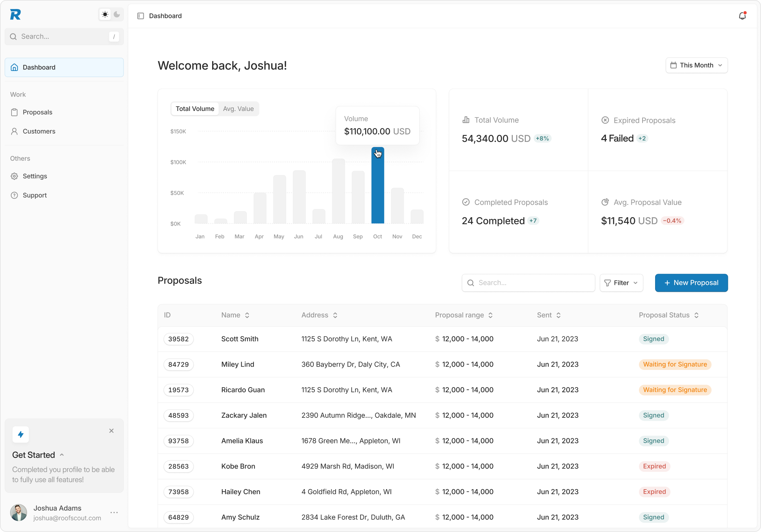Open the This Month date dropdown
The width and height of the screenshot is (761, 532).
[697, 65]
